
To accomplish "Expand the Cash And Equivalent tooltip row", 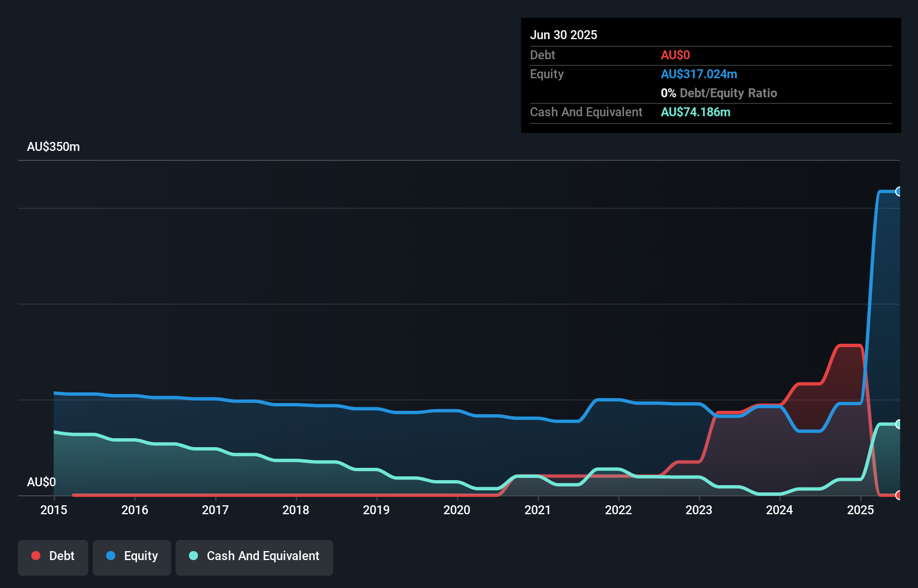I will pos(586,112).
